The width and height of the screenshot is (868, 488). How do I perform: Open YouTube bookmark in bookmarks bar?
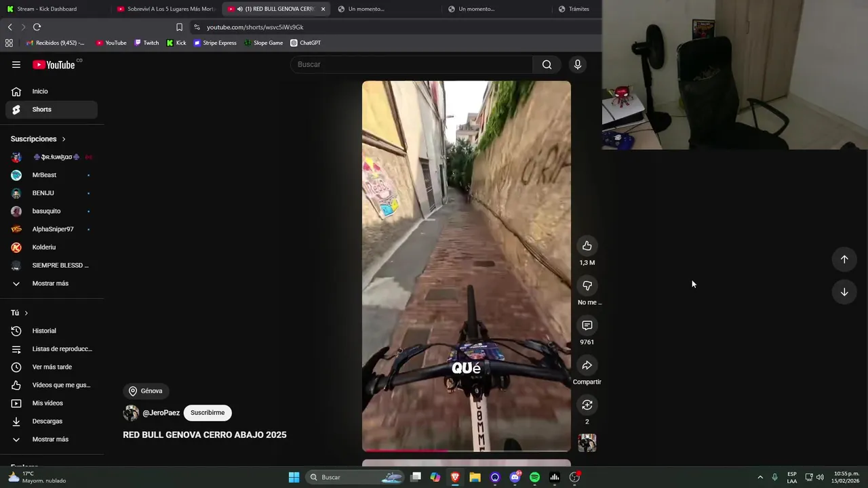pyautogui.click(x=111, y=43)
